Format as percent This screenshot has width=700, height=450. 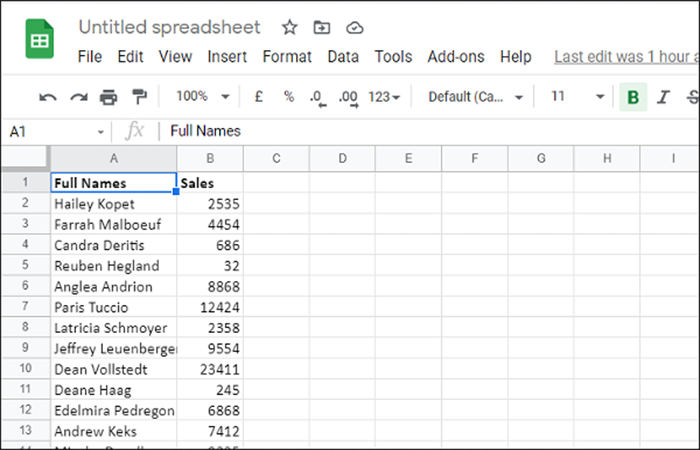click(x=289, y=96)
